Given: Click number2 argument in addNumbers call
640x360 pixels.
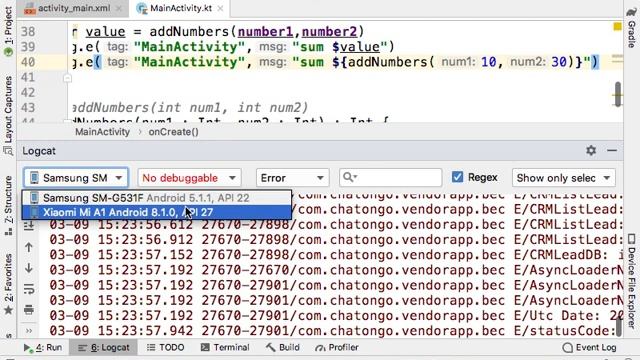Looking at the screenshot, I should (329, 31).
